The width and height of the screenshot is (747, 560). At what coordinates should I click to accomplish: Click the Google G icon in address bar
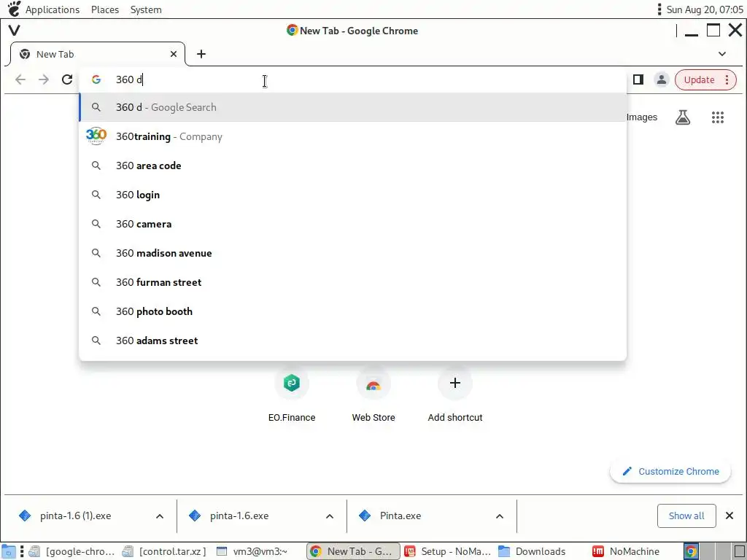[x=96, y=79]
